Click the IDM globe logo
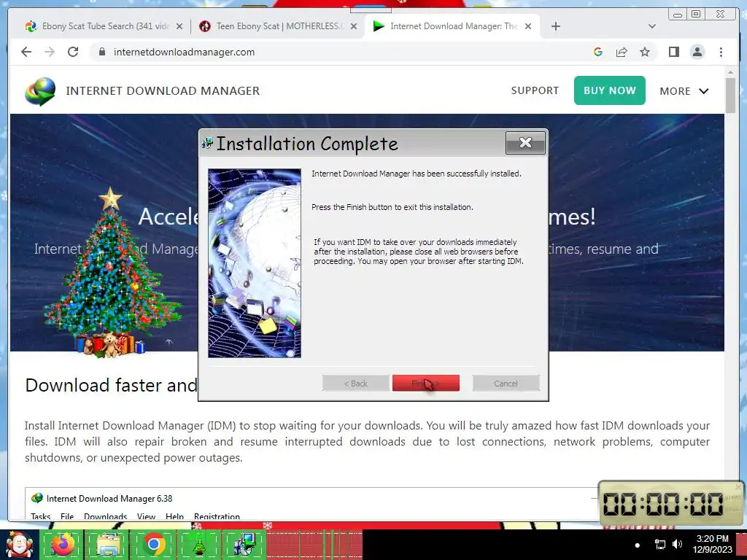 (41, 91)
